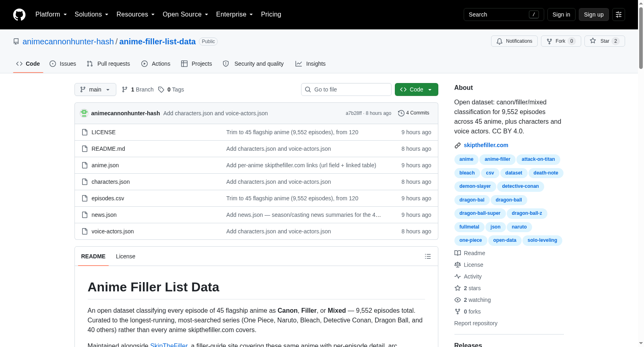
Task: Open the anime-filler-list-data repository link
Action: (157, 42)
